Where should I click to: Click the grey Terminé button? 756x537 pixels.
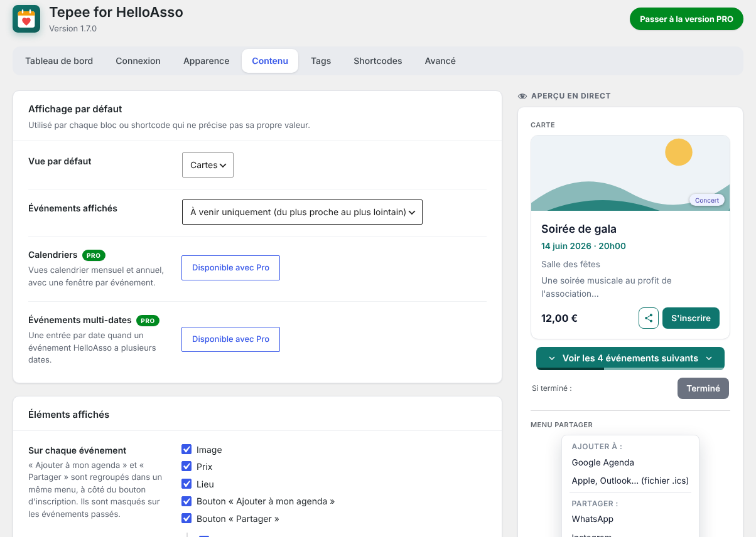click(x=703, y=388)
